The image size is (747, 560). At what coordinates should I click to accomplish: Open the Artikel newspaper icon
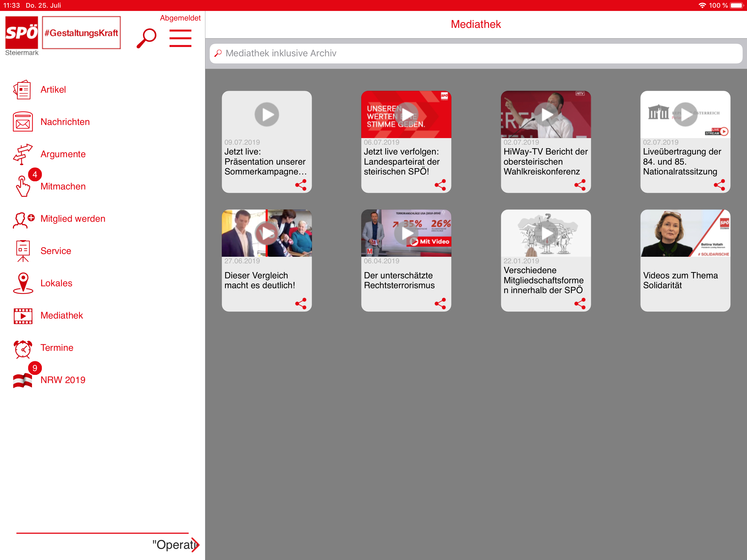22,89
